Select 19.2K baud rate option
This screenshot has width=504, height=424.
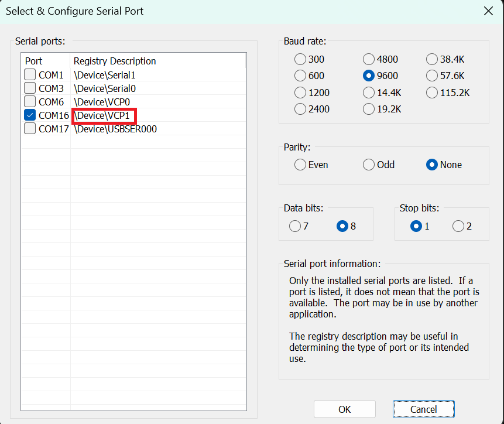(369, 109)
